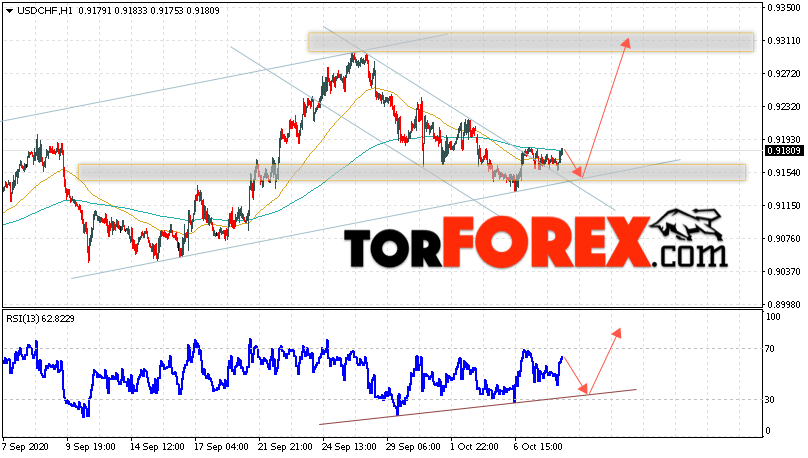Viewport: 808px width, 458px height.
Task: Open the USDCHF,H1 chart menu arrow
Action: click(10, 11)
